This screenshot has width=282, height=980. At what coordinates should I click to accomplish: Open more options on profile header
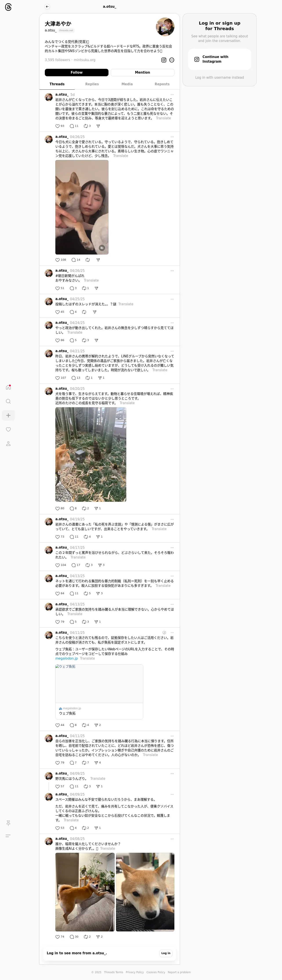[172, 60]
